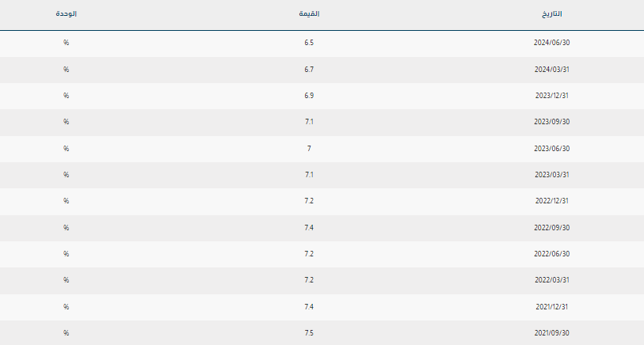This screenshot has width=644, height=345.
Task: Click the value 7 cell
Action: click(309, 148)
